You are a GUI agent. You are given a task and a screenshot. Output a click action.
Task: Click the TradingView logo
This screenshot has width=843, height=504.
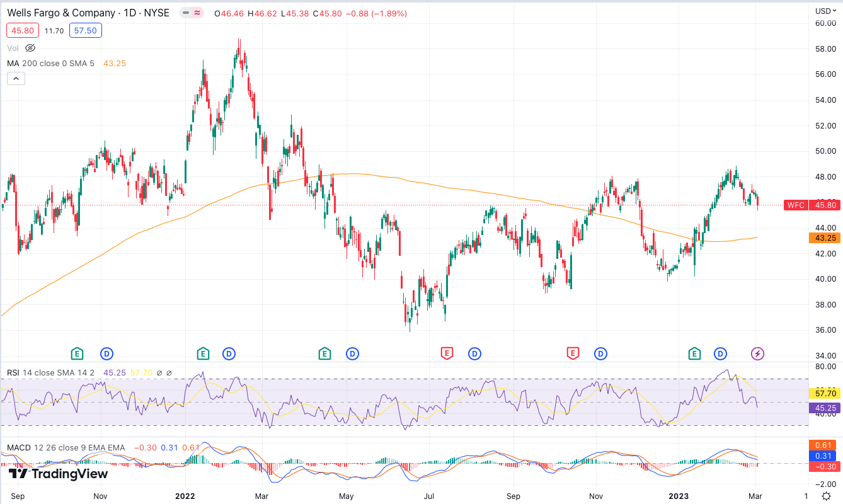(x=58, y=474)
